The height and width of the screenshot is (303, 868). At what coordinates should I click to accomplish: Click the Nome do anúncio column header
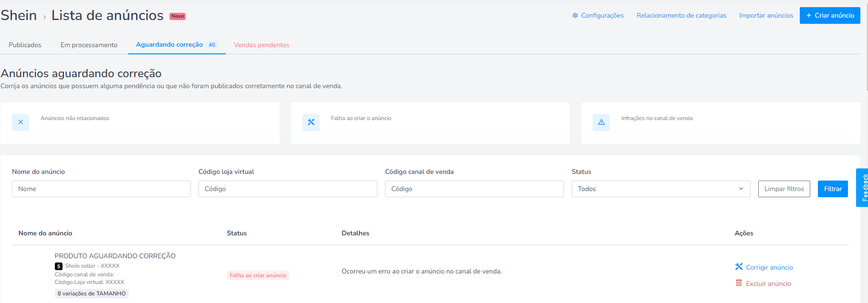(45, 233)
